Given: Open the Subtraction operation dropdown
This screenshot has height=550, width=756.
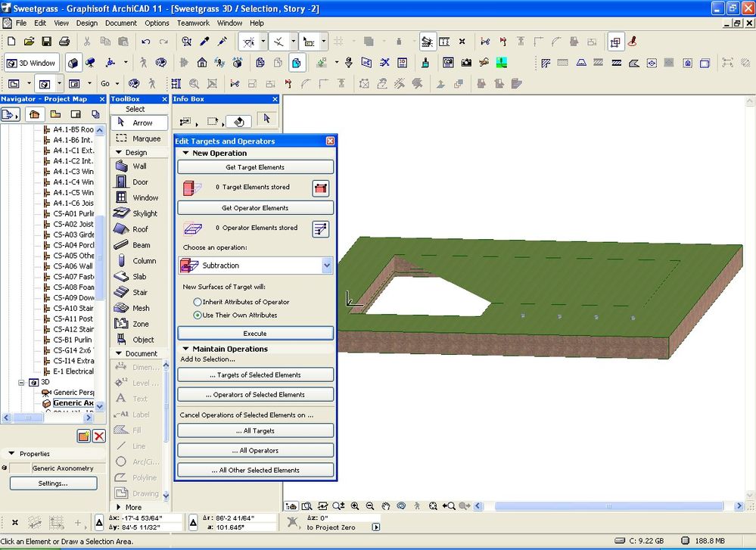Looking at the screenshot, I should click(x=327, y=266).
